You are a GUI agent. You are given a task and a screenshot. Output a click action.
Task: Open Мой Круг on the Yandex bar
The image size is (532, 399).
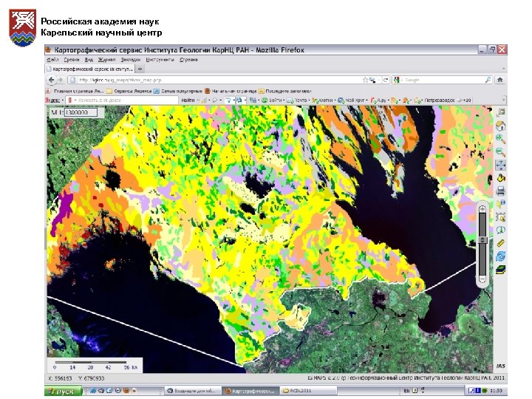tap(353, 100)
